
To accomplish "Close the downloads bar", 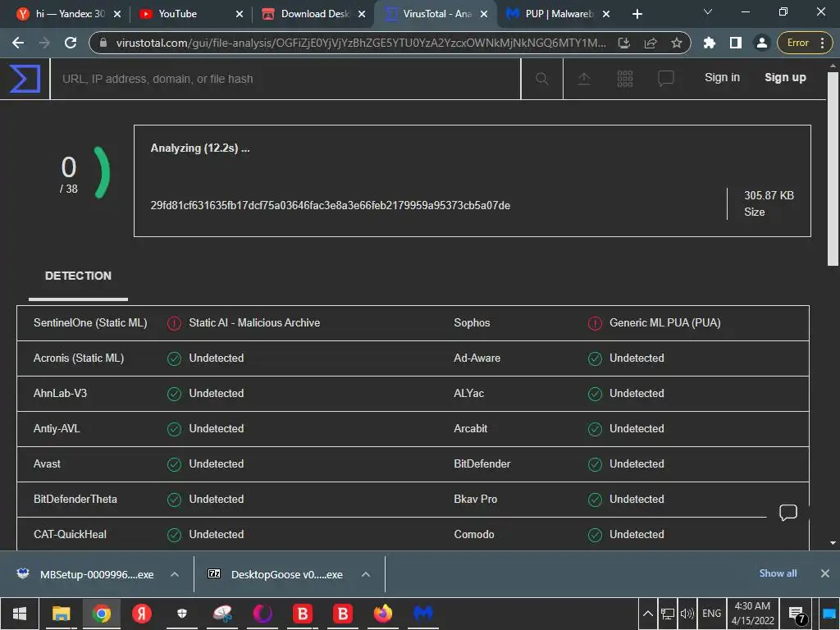I will (x=825, y=573).
